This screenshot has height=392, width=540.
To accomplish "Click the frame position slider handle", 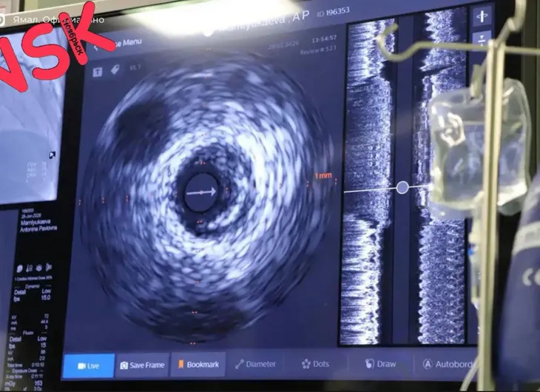I will click(x=402, y=188).
